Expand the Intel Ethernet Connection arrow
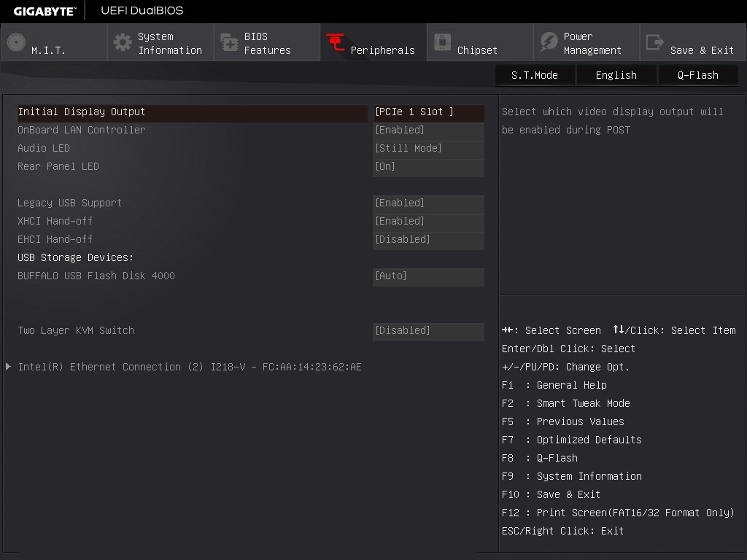The image size is (747, 560). [8, 367]
